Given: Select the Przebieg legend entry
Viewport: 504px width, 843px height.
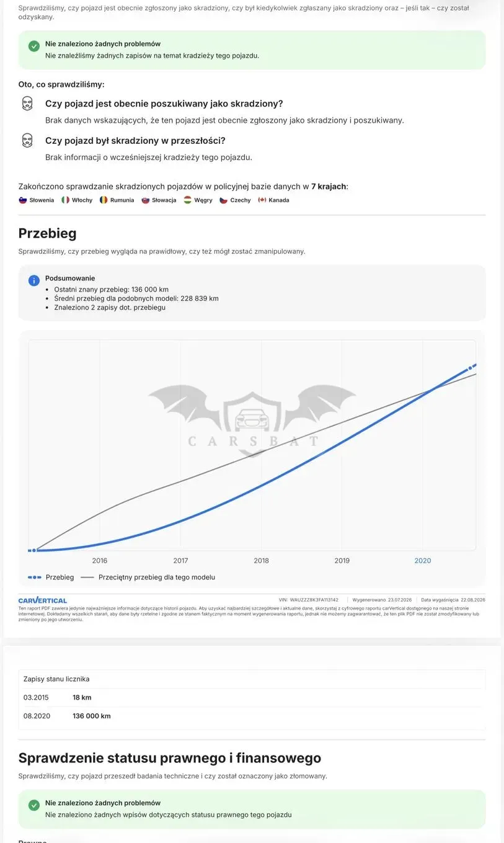Looking at the screenshot, I should pos(51,578).
